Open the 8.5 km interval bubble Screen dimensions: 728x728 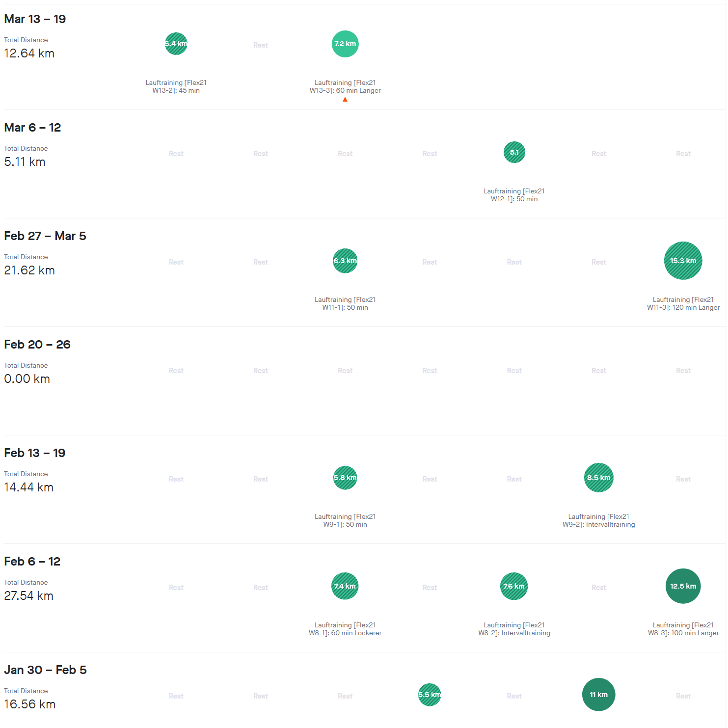(599, 478)
